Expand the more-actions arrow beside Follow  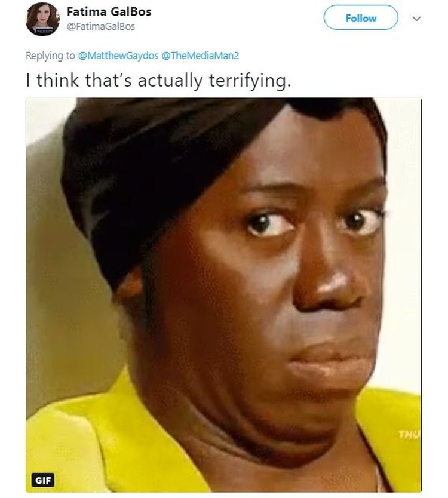point(416,19)
